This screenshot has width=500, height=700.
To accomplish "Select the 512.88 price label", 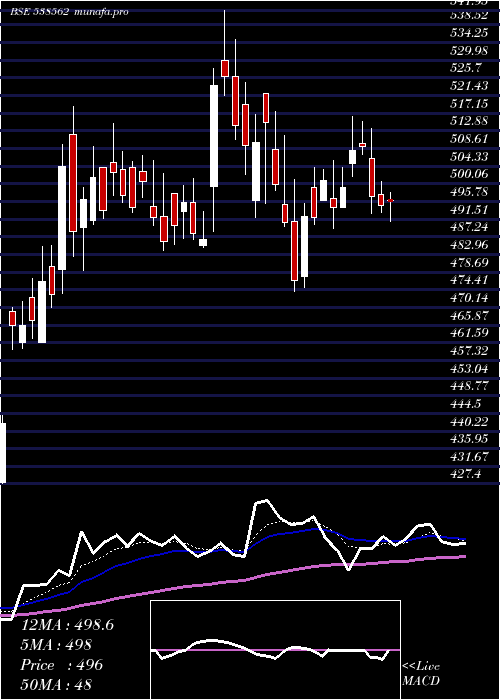I will pos(469,121).
